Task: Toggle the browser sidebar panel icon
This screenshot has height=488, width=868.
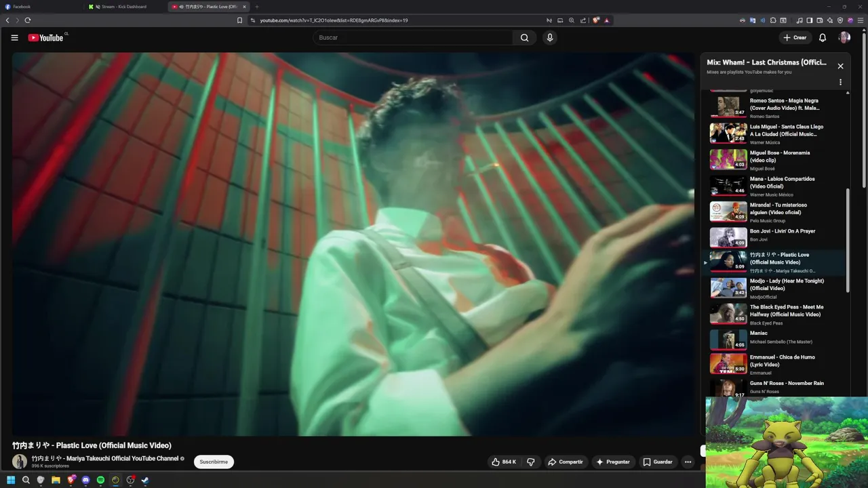Action: click(x=809, y=20)
